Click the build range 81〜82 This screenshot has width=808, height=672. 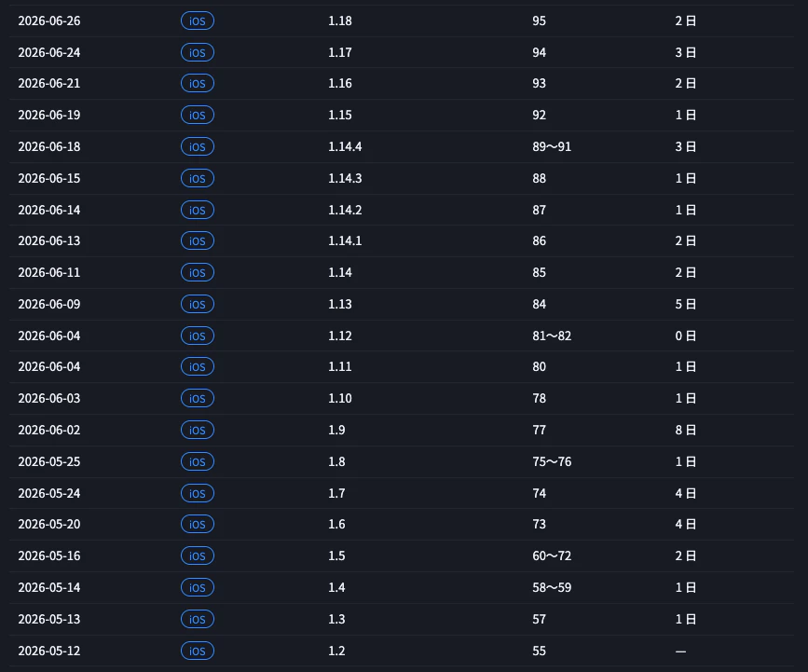(x=552, y=336)
